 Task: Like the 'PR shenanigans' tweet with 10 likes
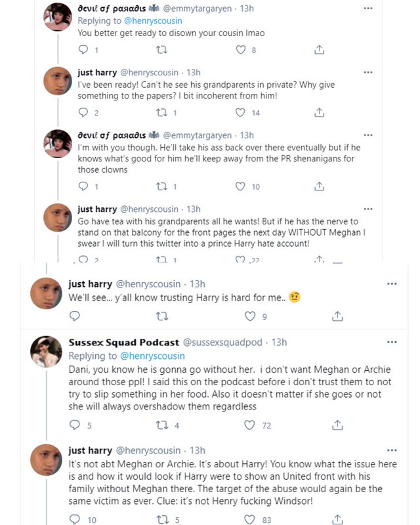tap(241, 187)
